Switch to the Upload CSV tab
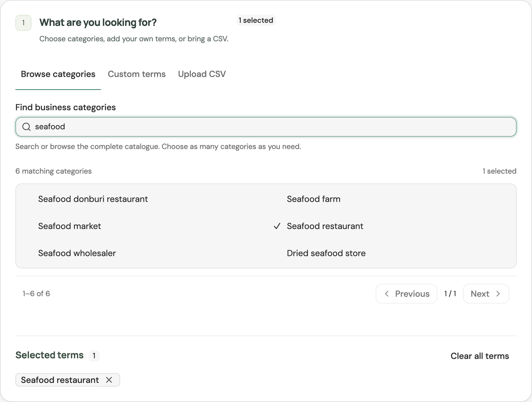 [x=202, y=74]
